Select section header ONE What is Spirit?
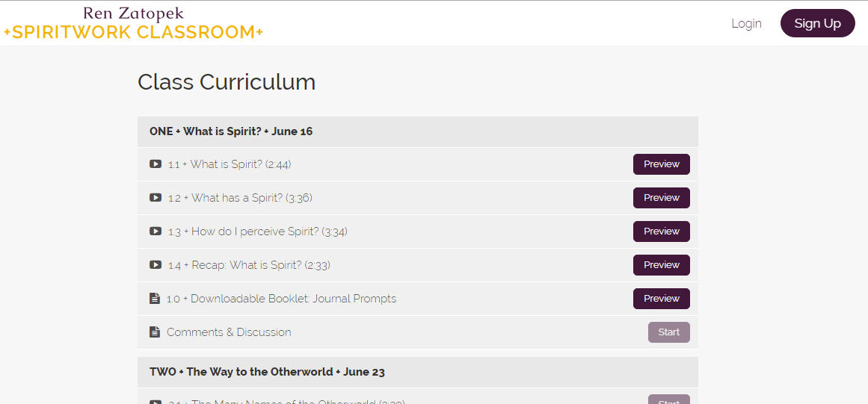This screenshot has width=868, height=404. [x=417, y=131]
